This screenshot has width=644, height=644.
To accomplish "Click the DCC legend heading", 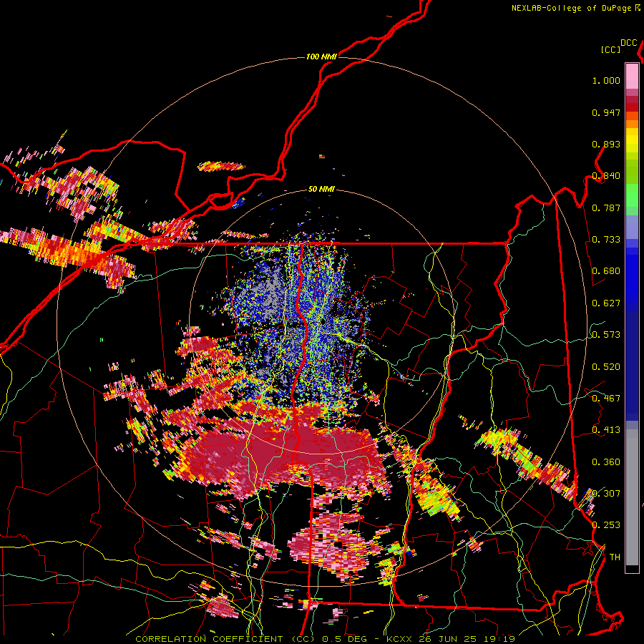I will click(x=628, y=43).
